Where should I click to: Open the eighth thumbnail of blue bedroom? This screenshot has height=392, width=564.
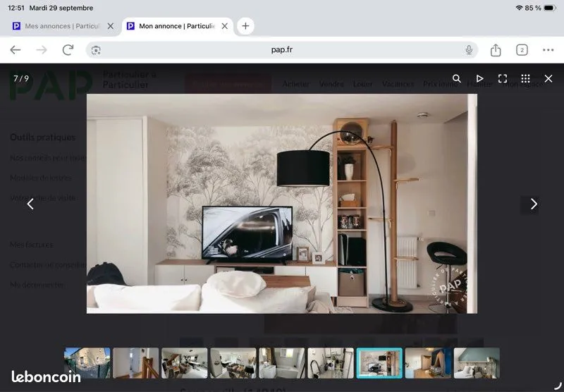(428, 363)
